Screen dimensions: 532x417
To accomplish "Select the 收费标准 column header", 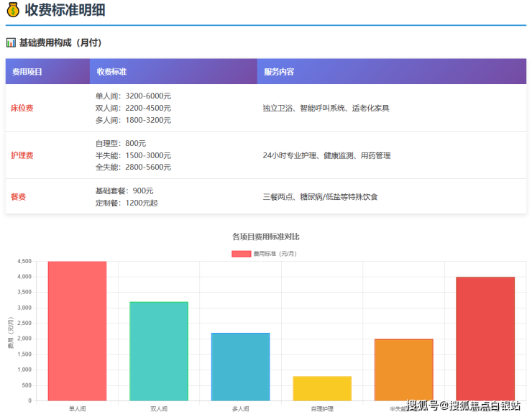I will click(111, 72).
